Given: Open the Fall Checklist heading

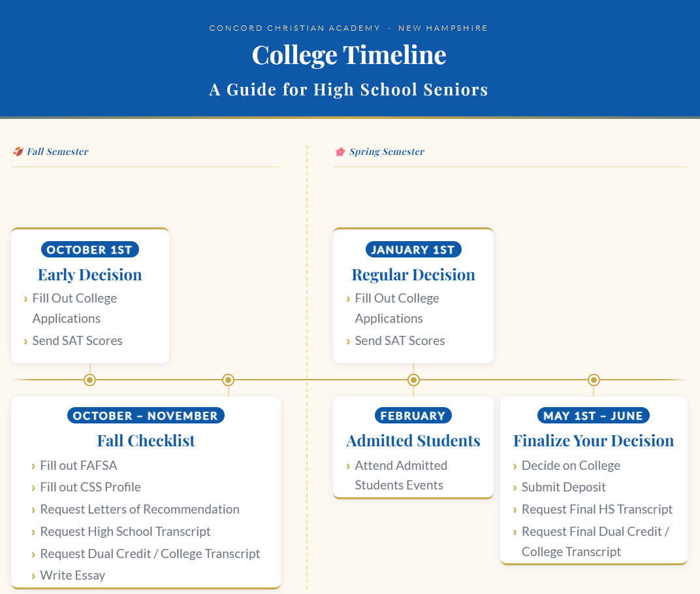Looking at the screenshot, I should (146, 440).
